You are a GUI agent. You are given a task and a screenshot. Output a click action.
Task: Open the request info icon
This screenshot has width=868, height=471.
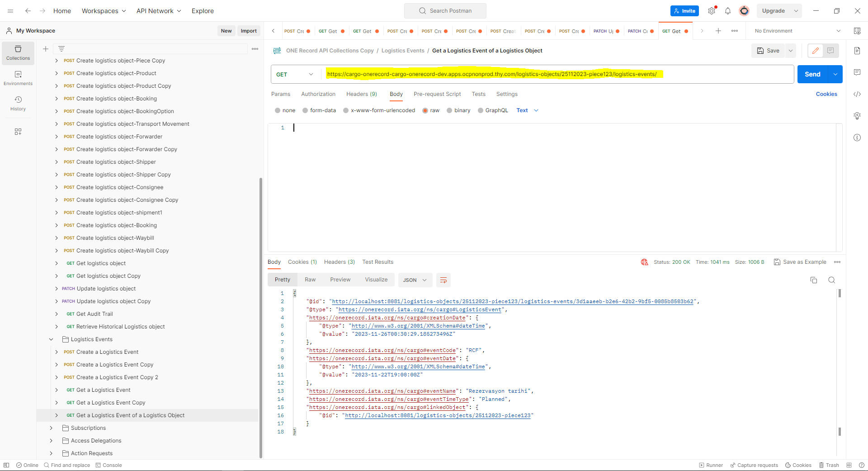(x=857, y=138)
